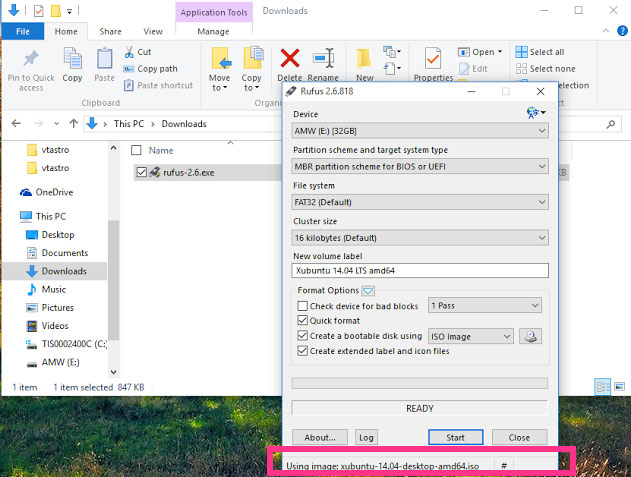Click the Paste icon in the ribbon

click(x=105, y=58)
